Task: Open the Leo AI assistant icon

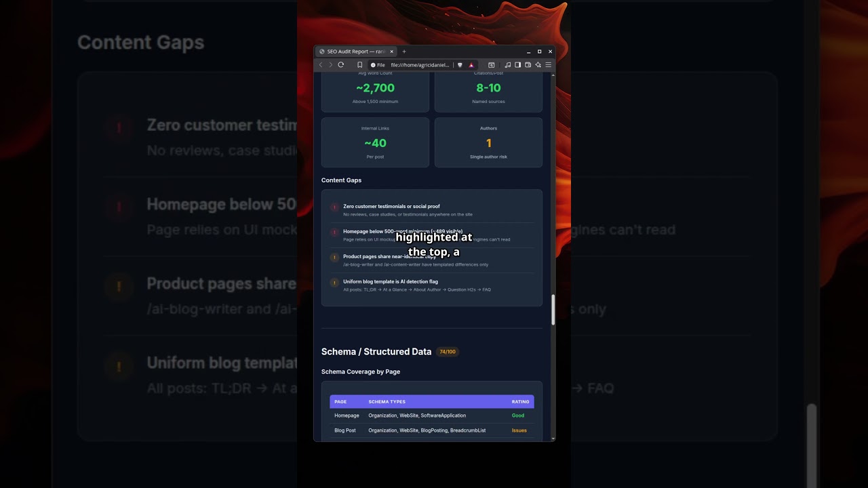Action: [x=538, y=65]
